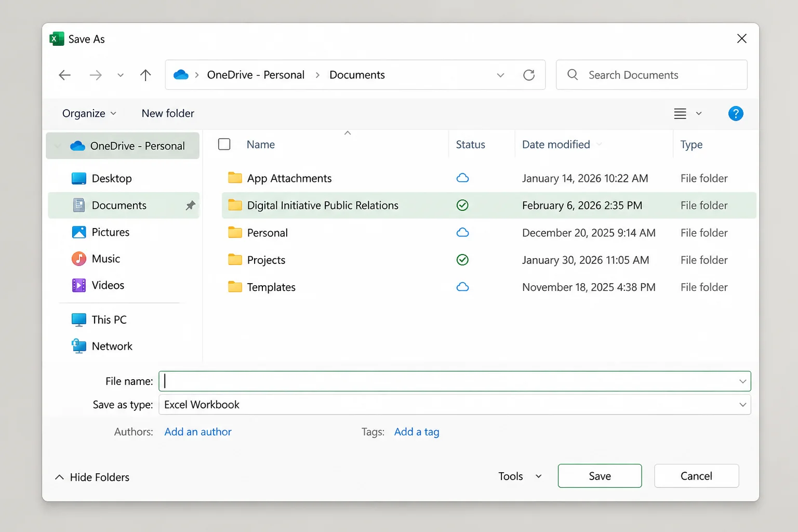Image resolution: width=798 pixels, height=532 pixels.
Task: Select OneDrive - Personal breadcrumb in address bar
Action: (x=256, y=75)
